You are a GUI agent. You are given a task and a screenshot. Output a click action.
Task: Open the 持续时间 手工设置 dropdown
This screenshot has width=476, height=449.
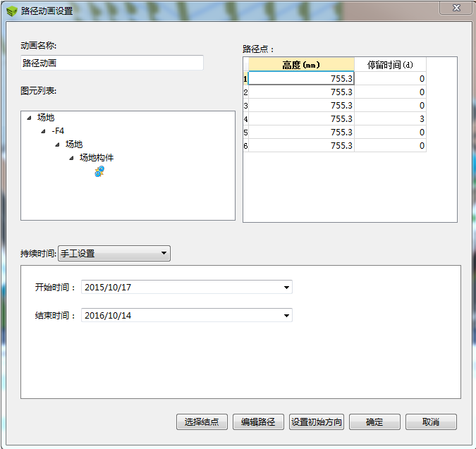[114, 253]
